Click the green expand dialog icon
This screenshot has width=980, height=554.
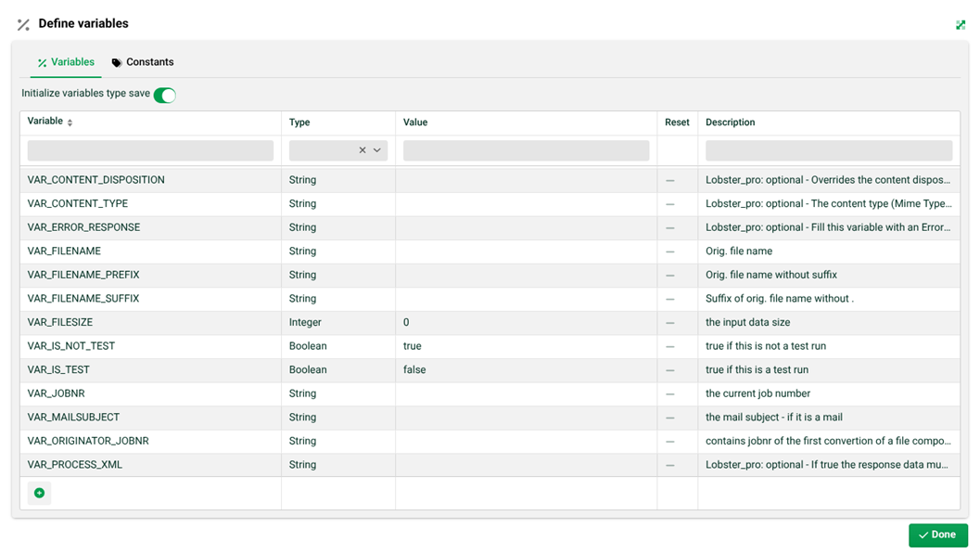[x=961, y=25]
